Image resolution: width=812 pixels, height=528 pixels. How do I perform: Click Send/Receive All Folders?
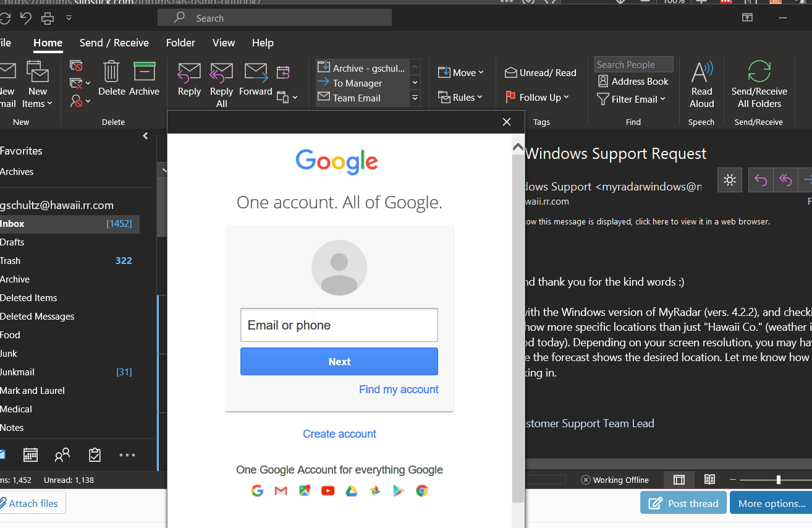(759, 85)
